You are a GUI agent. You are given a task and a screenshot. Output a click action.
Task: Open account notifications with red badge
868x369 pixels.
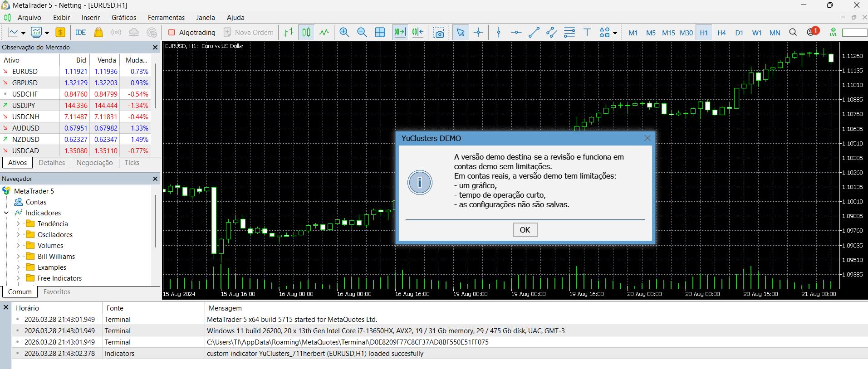click(x=812, y=32)
